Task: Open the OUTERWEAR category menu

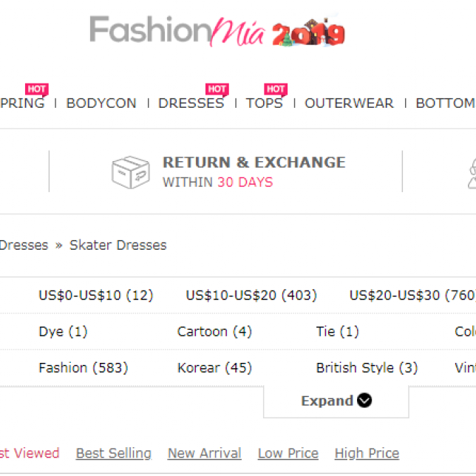Action: coord(349,103)
